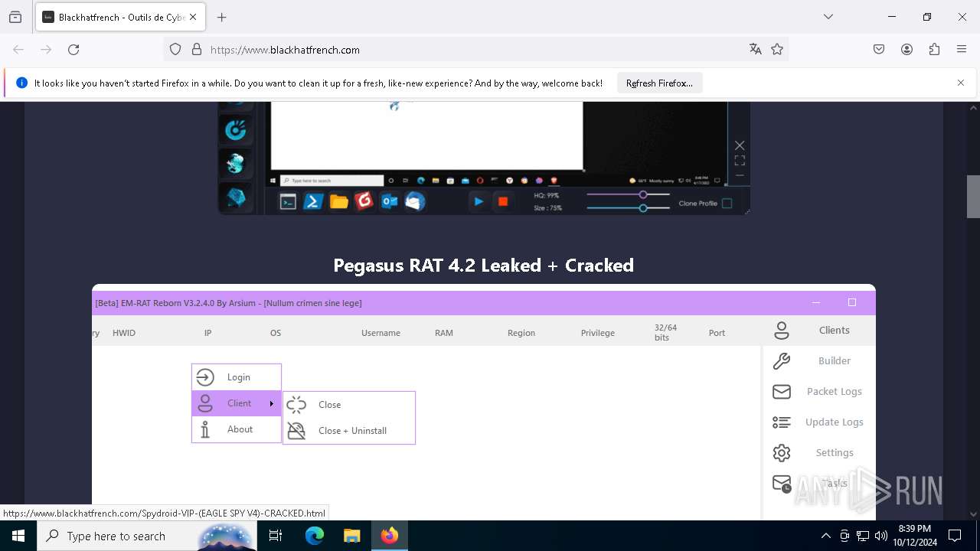This screenshot has width=980, height=551.
Task: Click the Refresh Firefox button
Action: [x=659, y=83]
